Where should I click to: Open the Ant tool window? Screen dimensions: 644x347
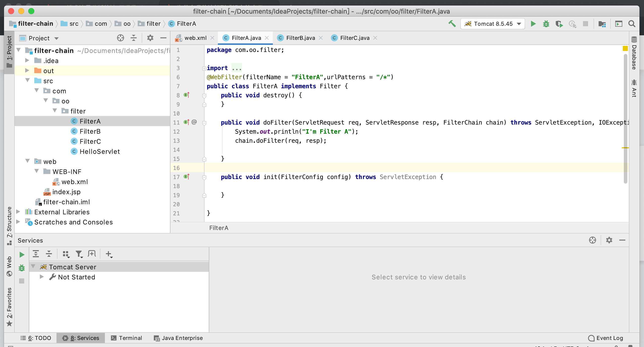[x=634, y=88]
